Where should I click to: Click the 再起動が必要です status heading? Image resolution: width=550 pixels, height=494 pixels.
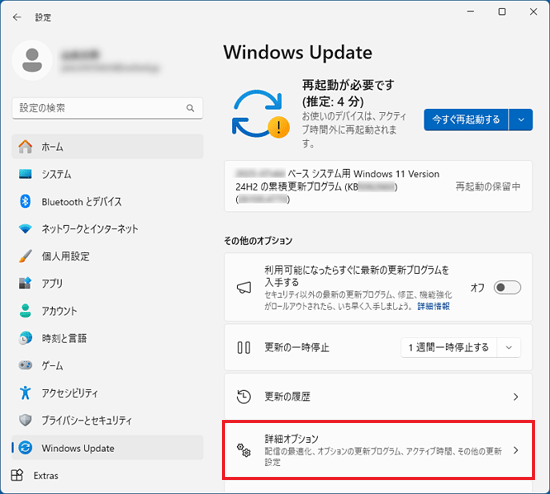pyautogui.click(x=348, y=93)
